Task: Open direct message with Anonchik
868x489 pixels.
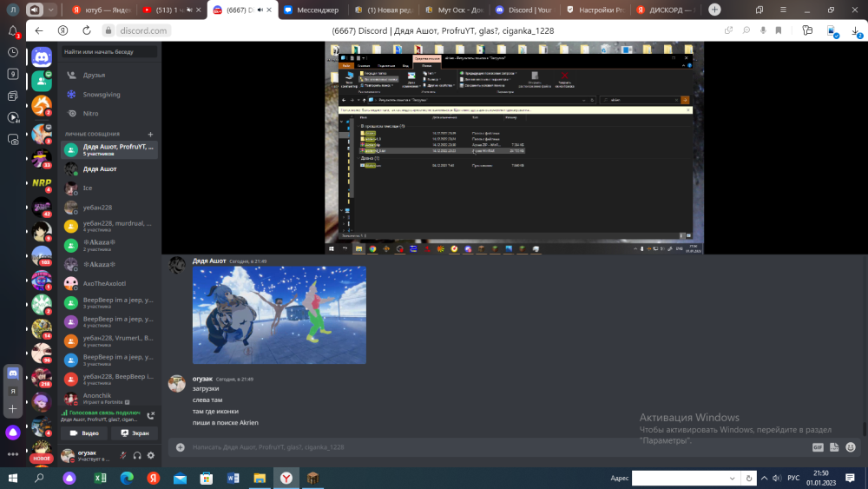Action: 109,398
